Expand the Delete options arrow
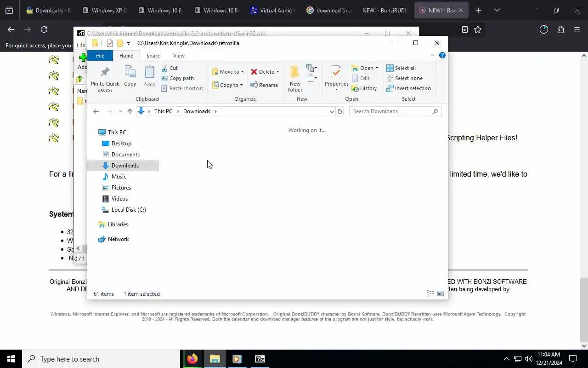Screen dimensions: 588x368 click(277, 72)
